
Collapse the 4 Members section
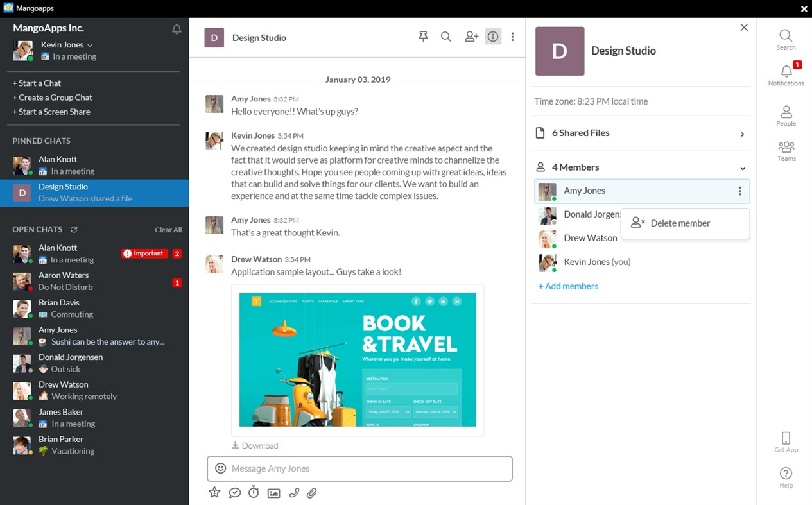click(743, 167)
